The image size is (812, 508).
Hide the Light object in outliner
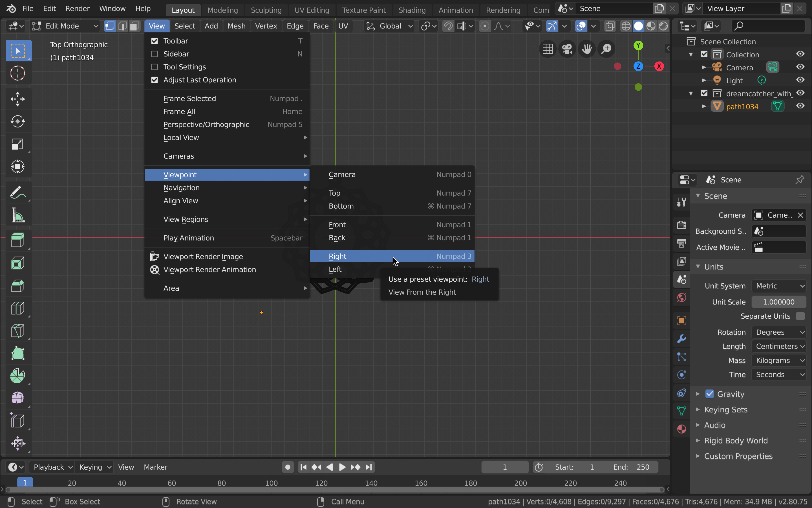pyautogui.click(x=800, y=80)
